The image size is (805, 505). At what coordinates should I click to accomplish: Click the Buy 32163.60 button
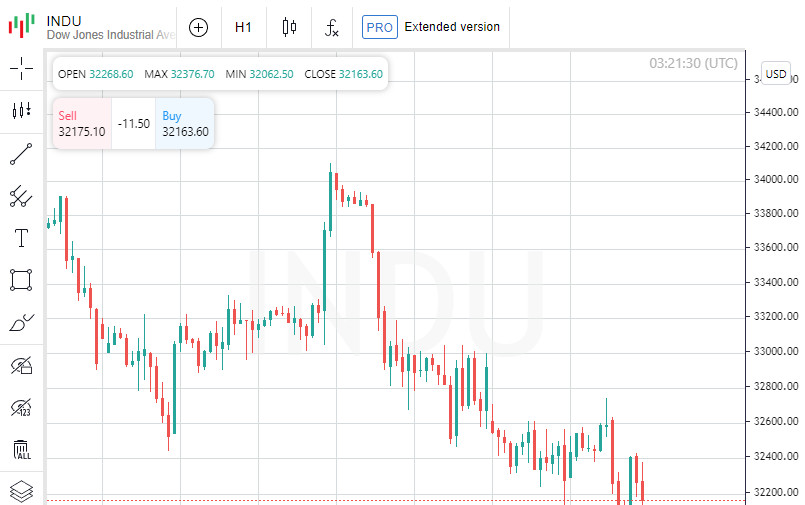tap(185, 124)
